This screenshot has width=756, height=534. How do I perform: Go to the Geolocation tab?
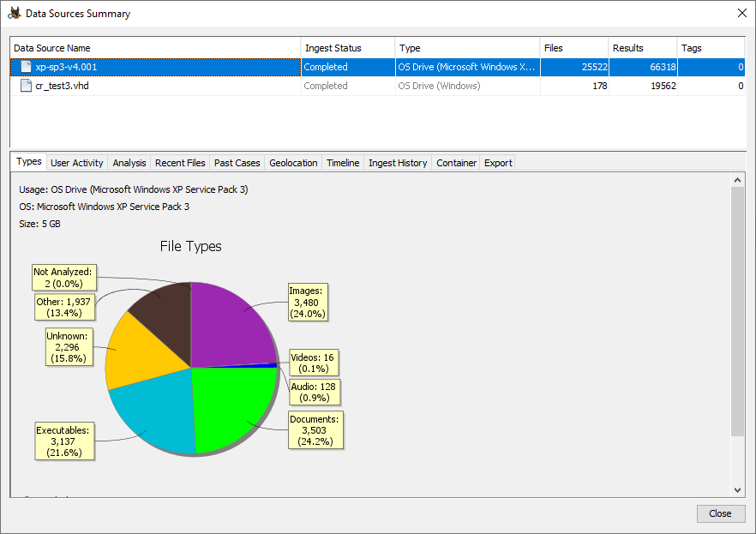tap(293, 163)
